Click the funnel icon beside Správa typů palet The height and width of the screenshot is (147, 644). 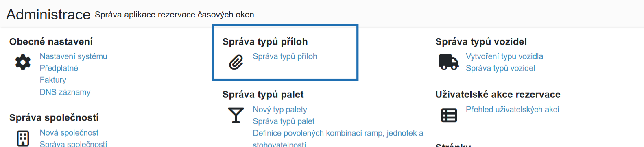[236, 115]
